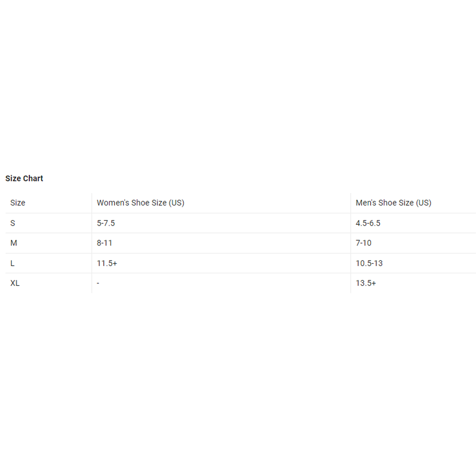Click the Men's Shoe Size column header
Screen dimensions: 476x476
click(x=393, y=203)
